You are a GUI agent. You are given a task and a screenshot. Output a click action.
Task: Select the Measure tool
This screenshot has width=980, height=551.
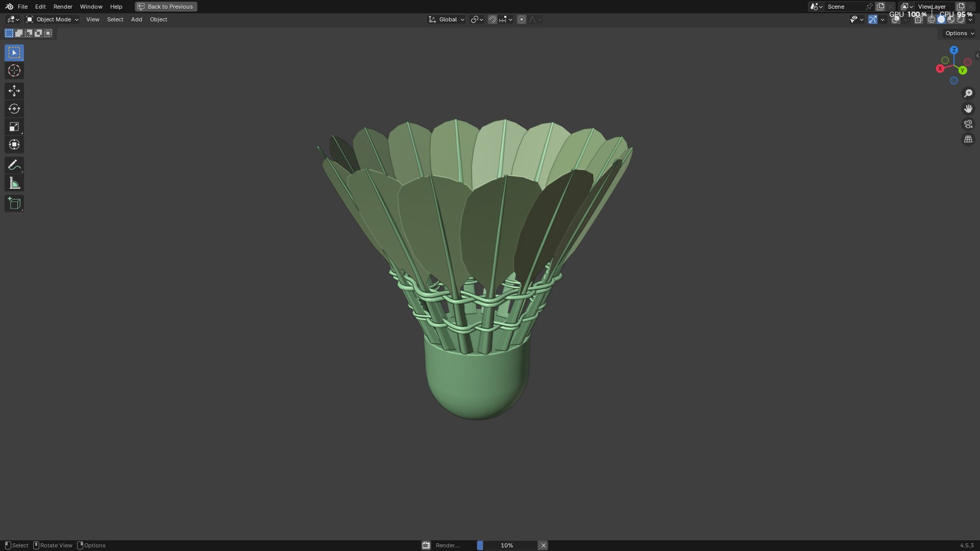(x=14, y=183)
